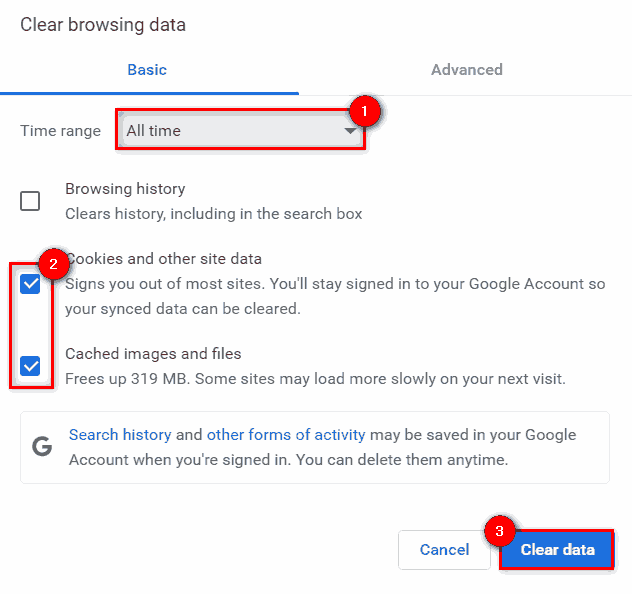Click the red step 2 badge
The width and height of the screenshot is (632, 594).
(54, 265)
